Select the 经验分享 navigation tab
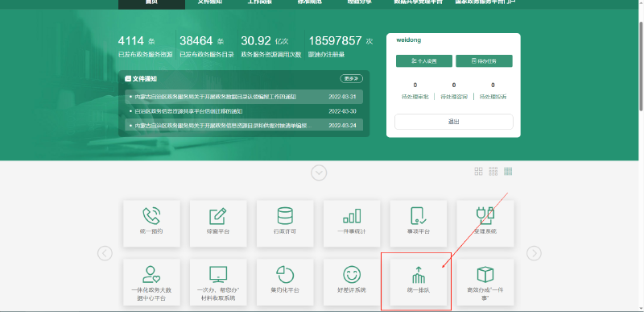Viewport: 644px width, 312px height. tap(360, 2)
